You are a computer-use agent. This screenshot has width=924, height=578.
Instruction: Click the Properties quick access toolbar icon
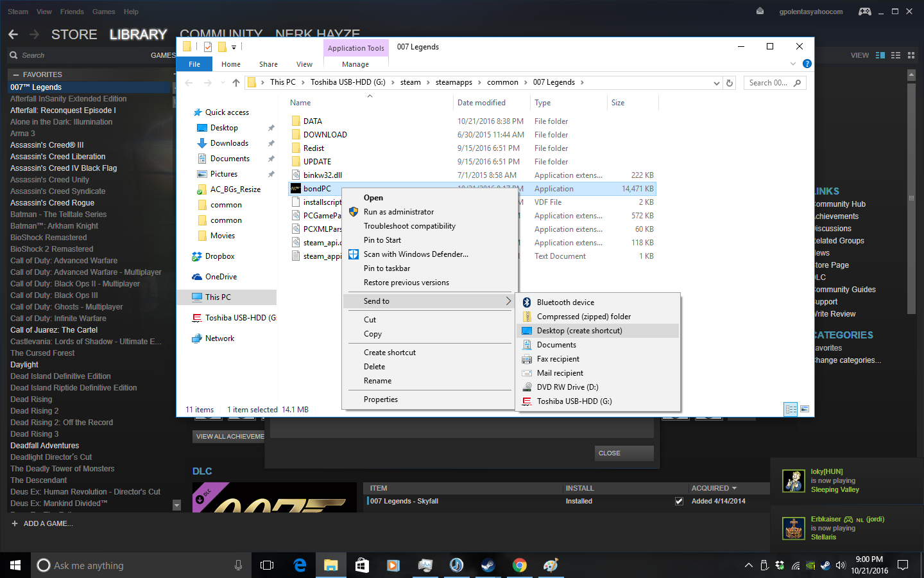pos(208,47)
